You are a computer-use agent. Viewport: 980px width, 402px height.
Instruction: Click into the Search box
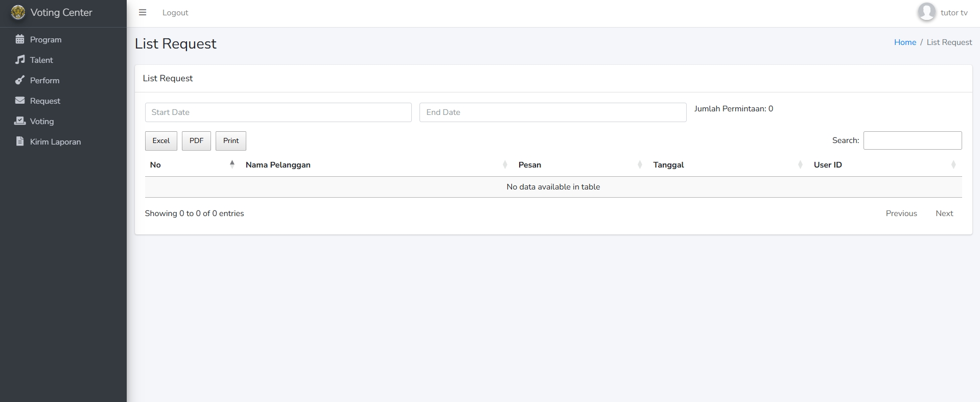click(x=912, y=140)
